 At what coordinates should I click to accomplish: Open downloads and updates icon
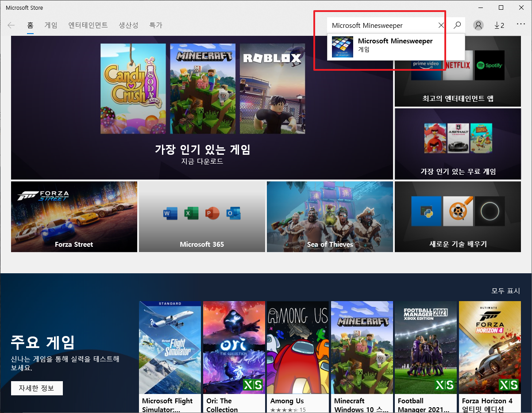499,25
